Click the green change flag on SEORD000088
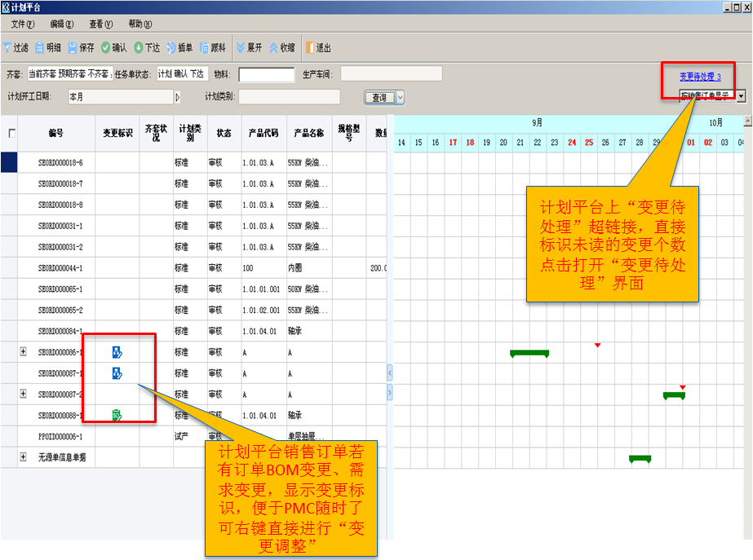The height and width of the screenshot is (560, 753). coord(117,416)
